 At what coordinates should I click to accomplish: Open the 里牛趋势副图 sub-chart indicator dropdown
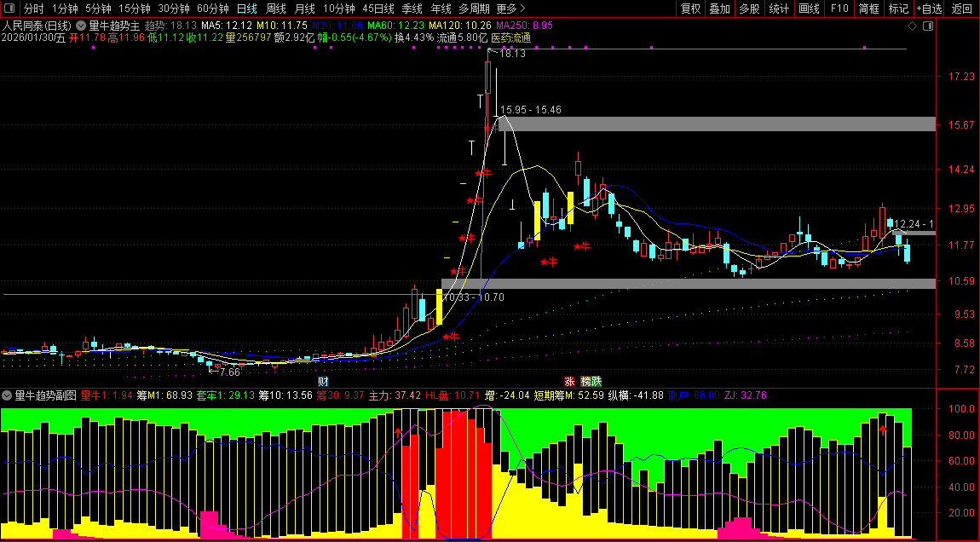[8, 395]
